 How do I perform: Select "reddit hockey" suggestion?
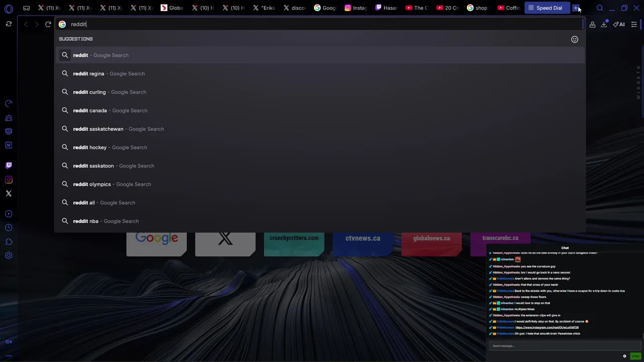tap(320, 147)
